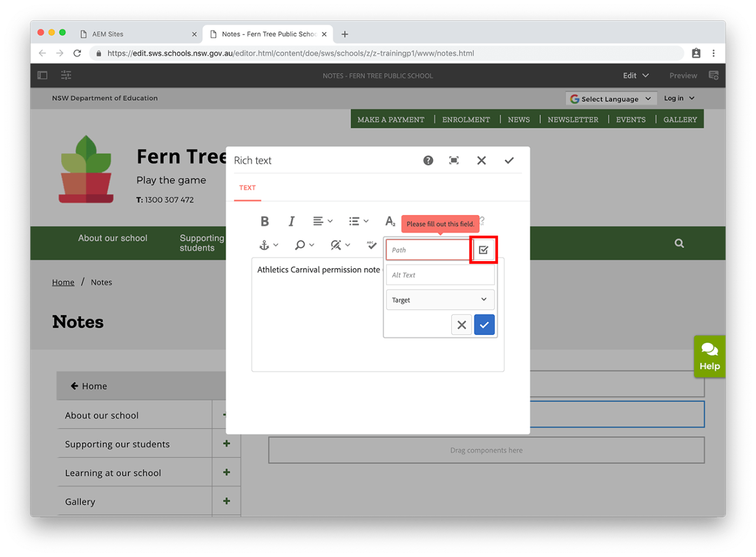Click the Home back item in sidebar
Screen dimensions: 756x557
141,386
